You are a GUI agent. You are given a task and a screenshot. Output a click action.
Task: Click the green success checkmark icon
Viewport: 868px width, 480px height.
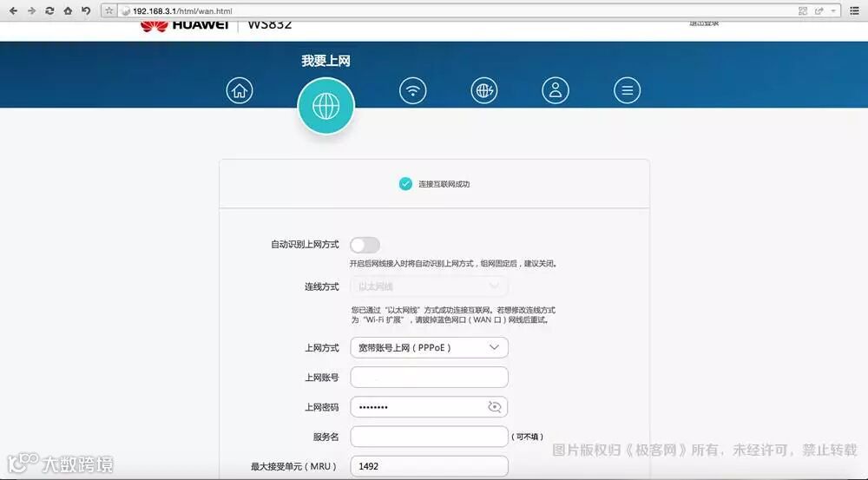click(405, 184)
